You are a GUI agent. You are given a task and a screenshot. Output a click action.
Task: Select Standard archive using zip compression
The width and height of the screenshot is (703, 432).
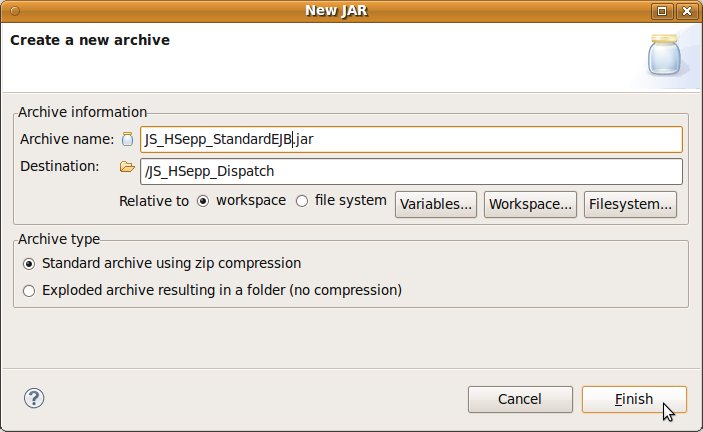click(x=29, y=264)
